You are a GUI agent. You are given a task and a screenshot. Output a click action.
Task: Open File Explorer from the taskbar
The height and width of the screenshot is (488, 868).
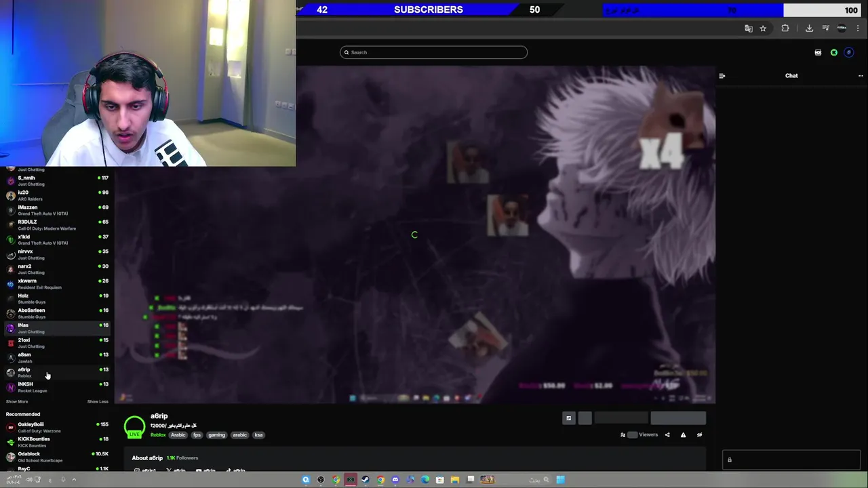tap(455, 480)
